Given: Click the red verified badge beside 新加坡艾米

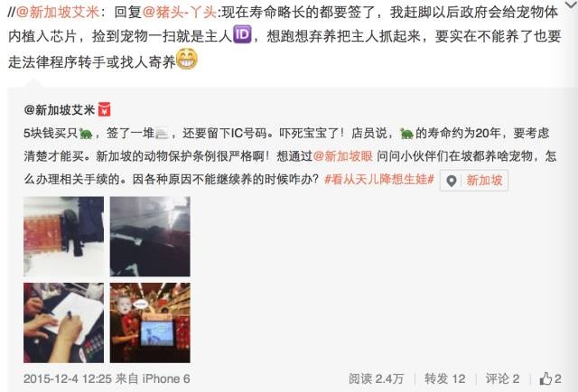Looking at the screenshot, I should pos(105,109).
